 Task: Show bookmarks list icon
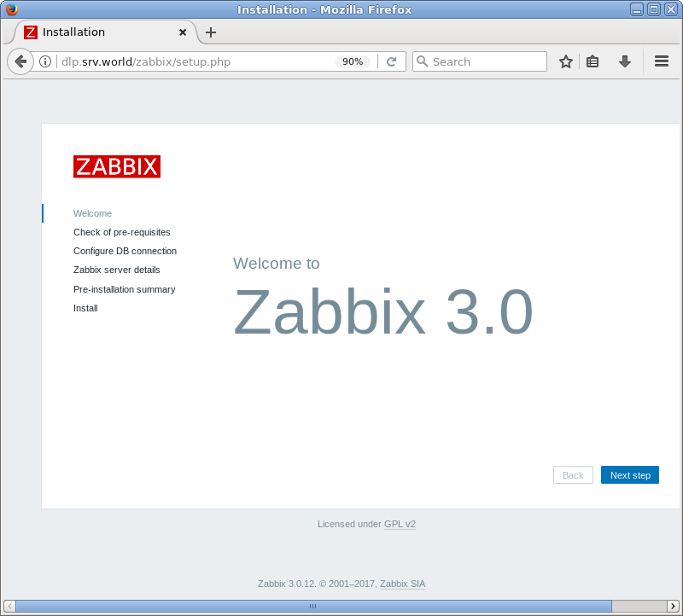(x=593, y=61)
